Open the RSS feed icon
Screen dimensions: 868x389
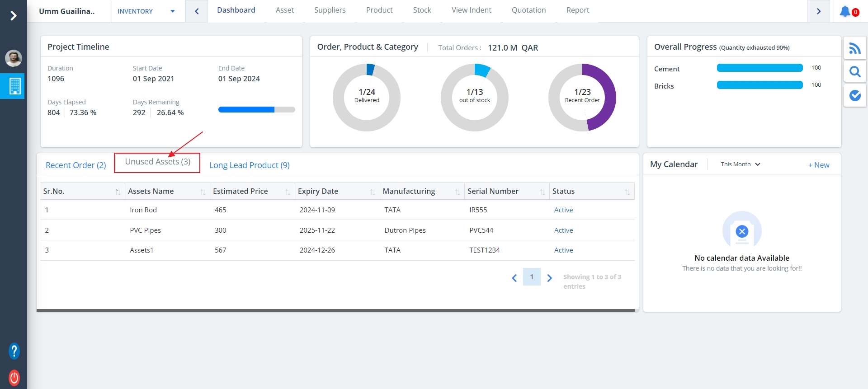(x=854, y=48)
